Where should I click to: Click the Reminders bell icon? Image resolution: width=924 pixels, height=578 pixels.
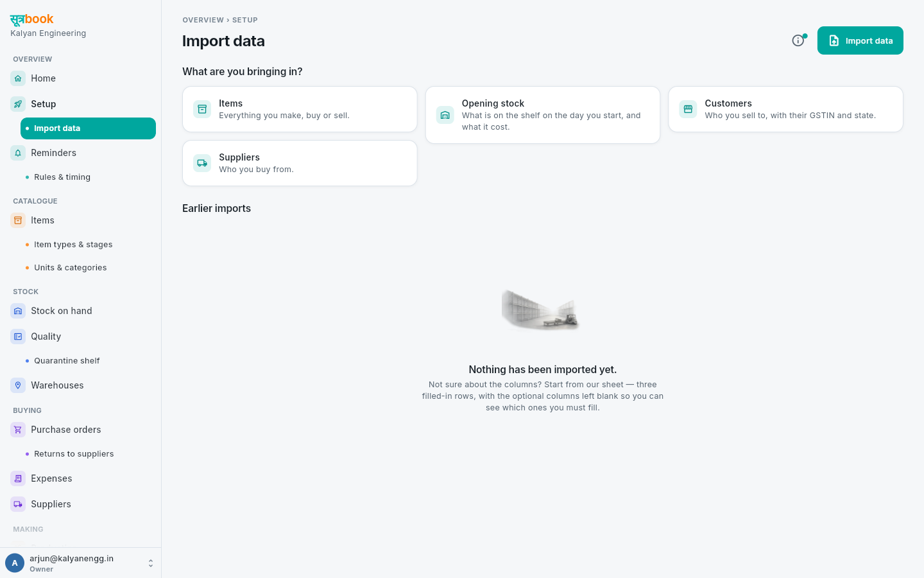18,153
